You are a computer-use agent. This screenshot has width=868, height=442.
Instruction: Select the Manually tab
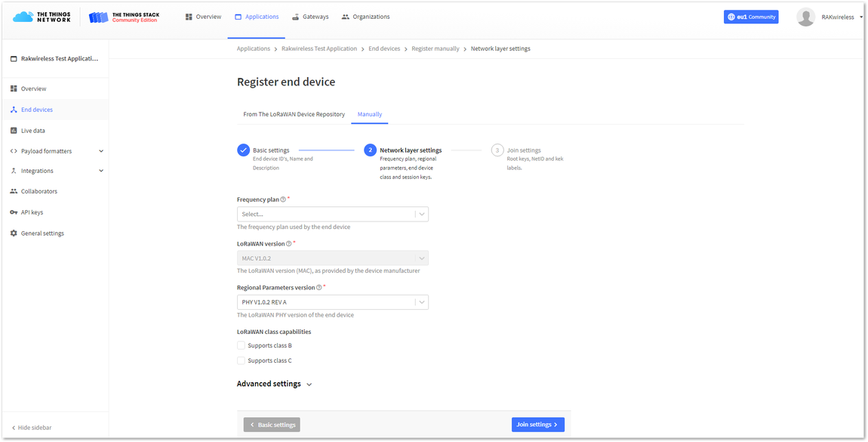[x=370, y=114]
